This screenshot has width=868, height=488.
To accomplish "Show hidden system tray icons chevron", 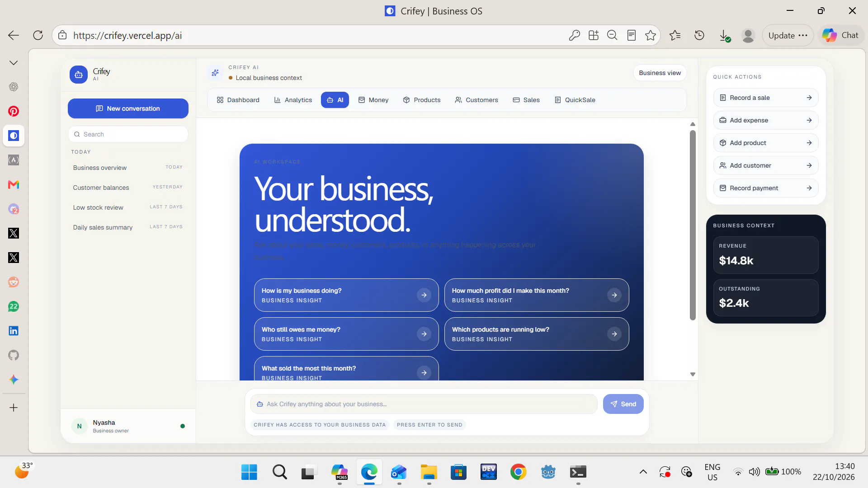I will [643, 472].
